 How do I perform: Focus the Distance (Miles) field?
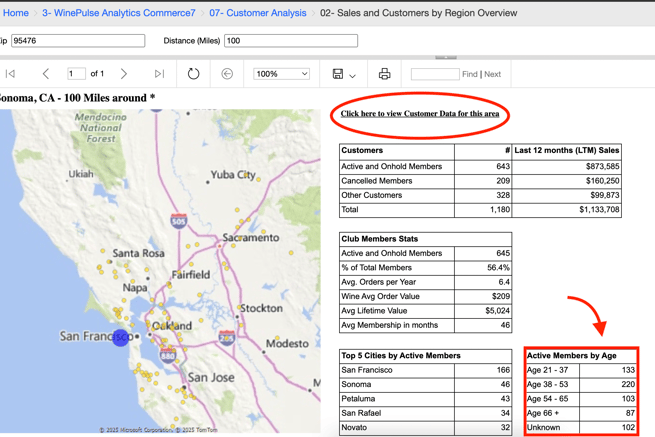[290, 41]
